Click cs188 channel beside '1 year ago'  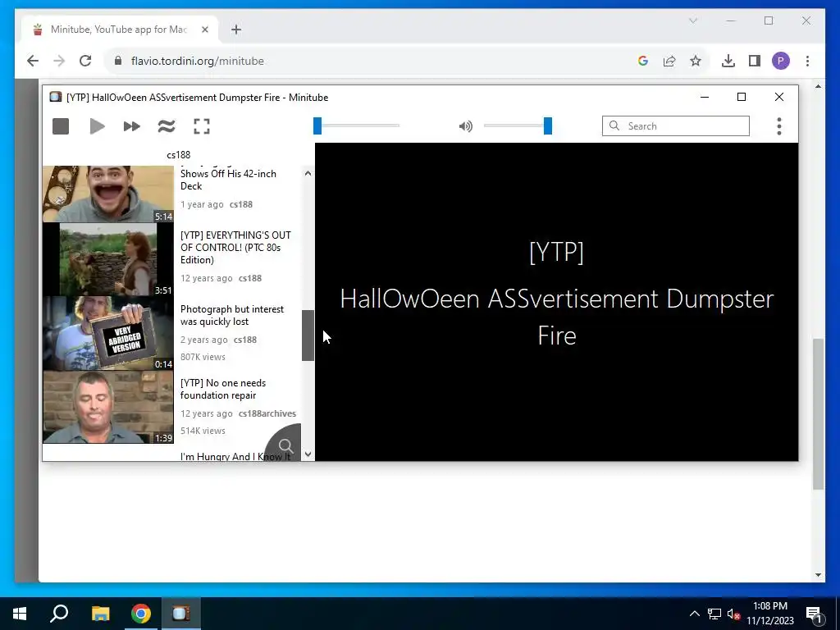(x=241, y=204)
